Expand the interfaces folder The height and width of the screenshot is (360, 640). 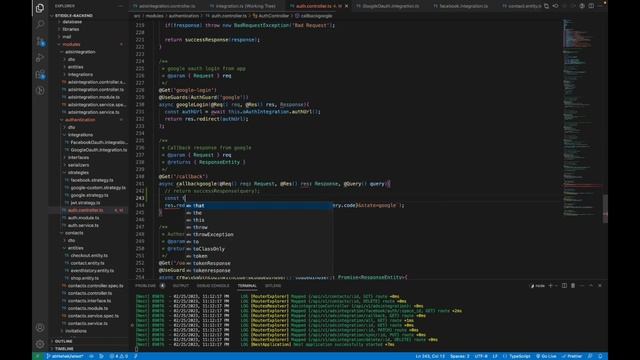78,157
